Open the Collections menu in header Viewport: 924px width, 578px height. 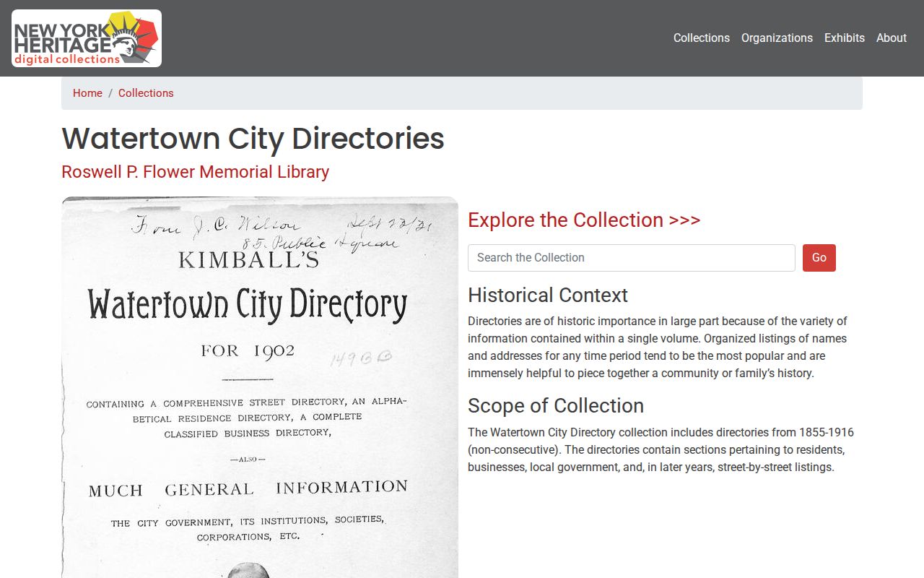coord(702,38)
